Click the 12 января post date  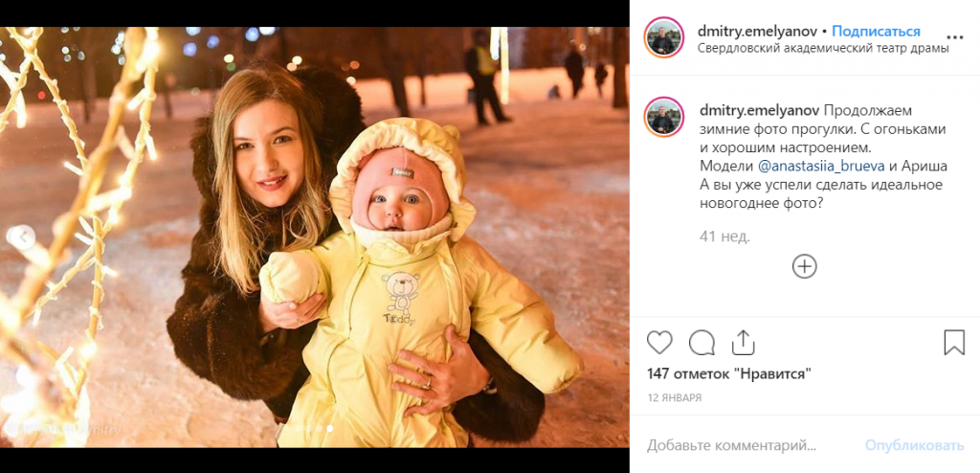pos(674,397)
